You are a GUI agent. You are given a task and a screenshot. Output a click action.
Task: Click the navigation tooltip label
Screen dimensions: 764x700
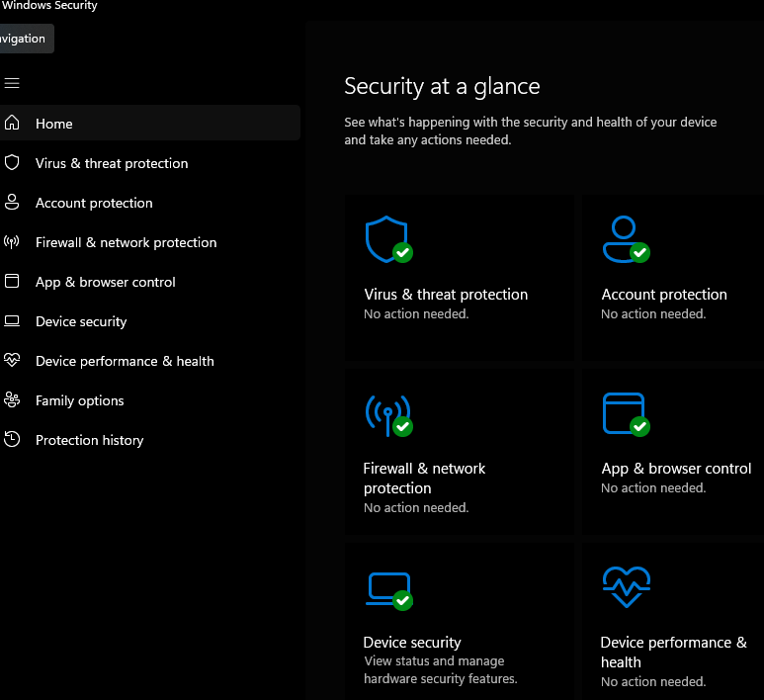[x=26, y=39]
